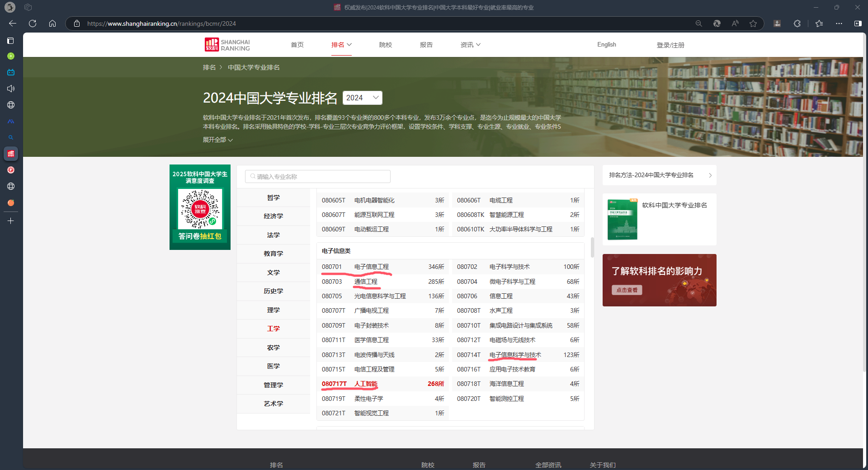Click the ShanghaiRanking logo
This screenshot has height=470, width=868.
(227, 45)
